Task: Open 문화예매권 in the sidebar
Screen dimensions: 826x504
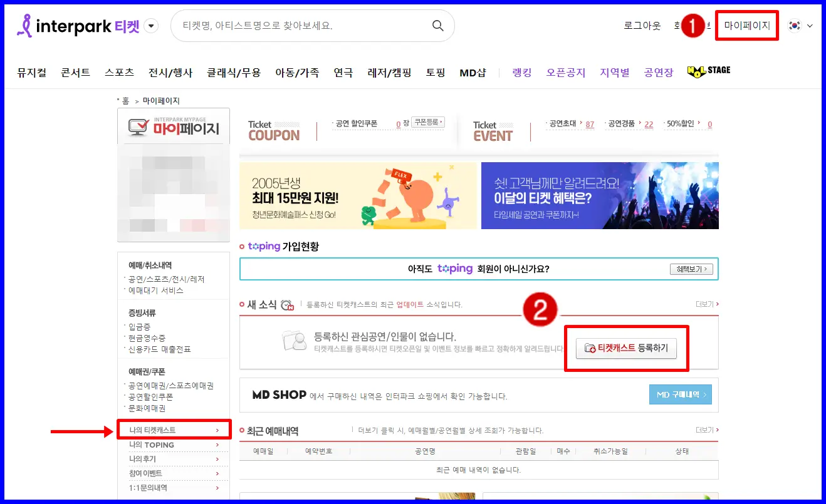Action: coord(147,408)
